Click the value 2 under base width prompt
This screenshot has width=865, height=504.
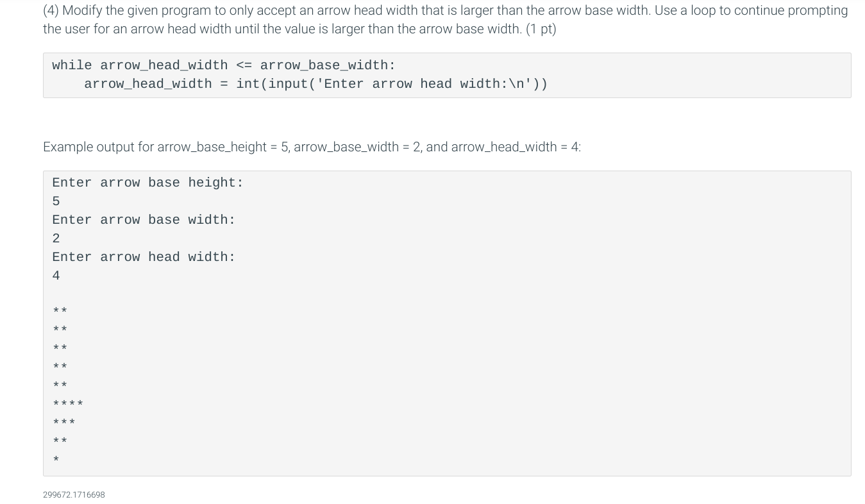pos(56,239)
